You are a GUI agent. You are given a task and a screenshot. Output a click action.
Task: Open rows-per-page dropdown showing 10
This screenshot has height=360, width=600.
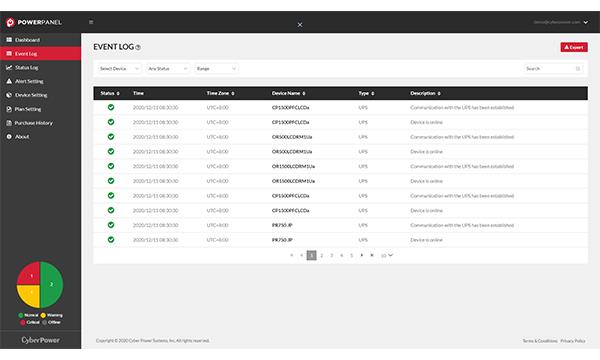coord(387,255)
